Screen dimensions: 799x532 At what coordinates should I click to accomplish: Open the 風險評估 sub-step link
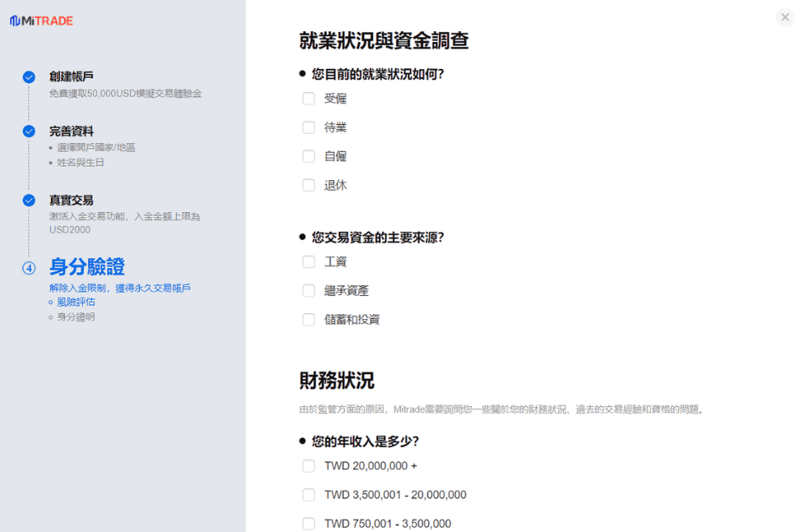click(76, 302)
